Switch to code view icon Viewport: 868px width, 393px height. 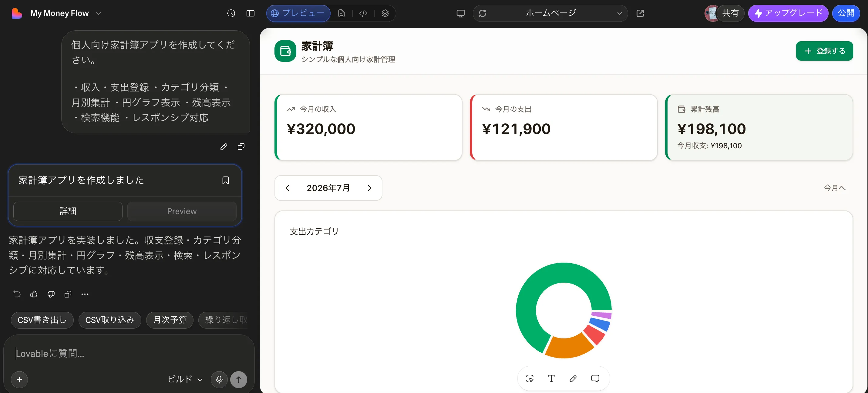coord(363,13)
